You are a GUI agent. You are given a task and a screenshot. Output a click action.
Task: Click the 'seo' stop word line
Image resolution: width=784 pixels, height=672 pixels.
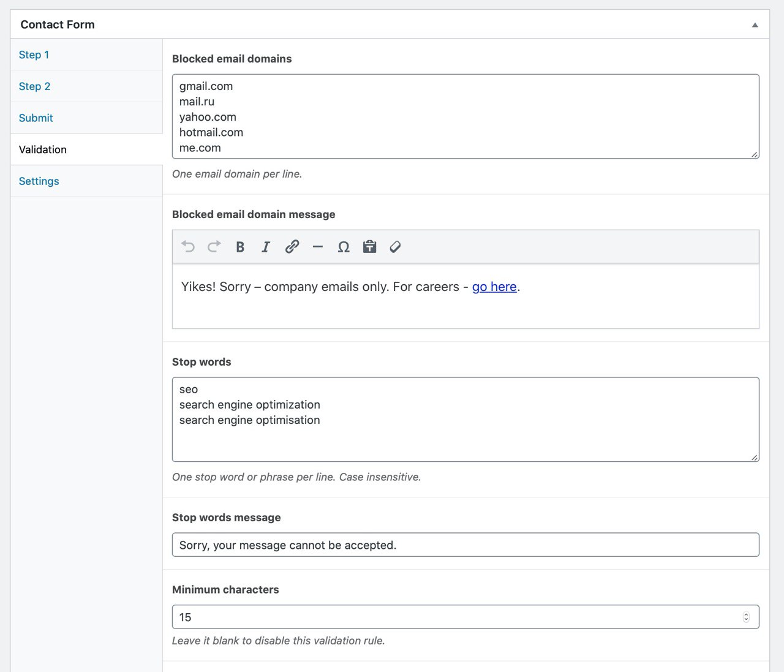pos(189,390)
